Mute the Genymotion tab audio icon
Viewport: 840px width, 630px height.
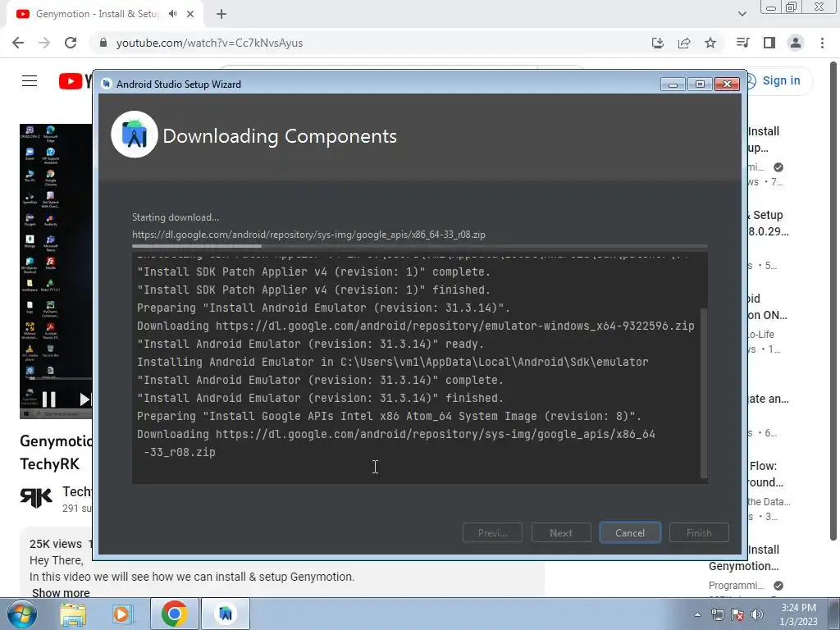(172, 14)
